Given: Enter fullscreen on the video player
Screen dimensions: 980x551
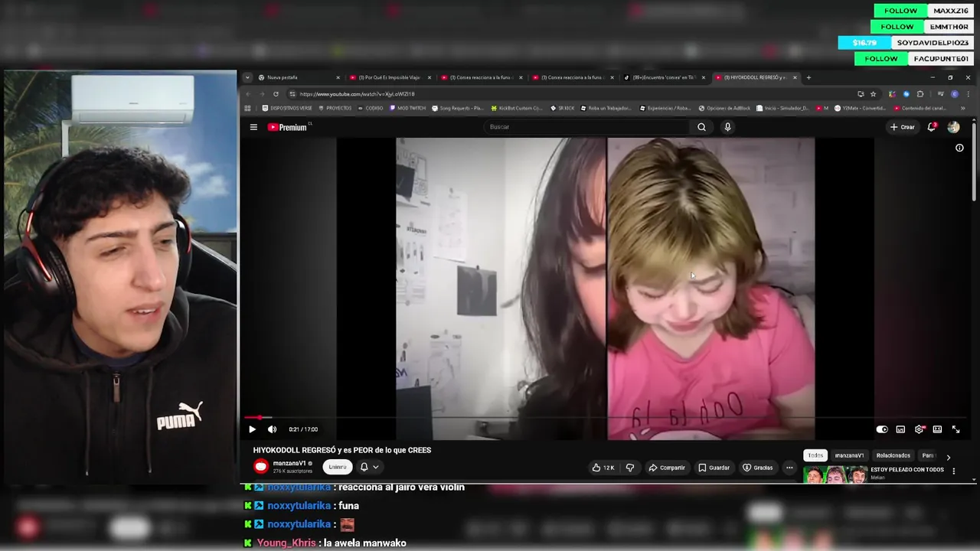Looking at the screenshot, I should 955,429.
